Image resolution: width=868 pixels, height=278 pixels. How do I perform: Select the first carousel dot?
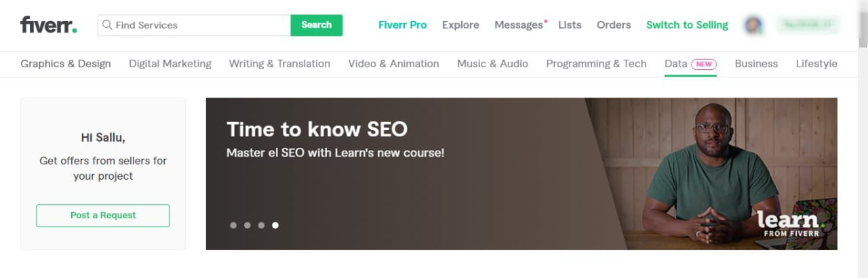coord(233,225)
